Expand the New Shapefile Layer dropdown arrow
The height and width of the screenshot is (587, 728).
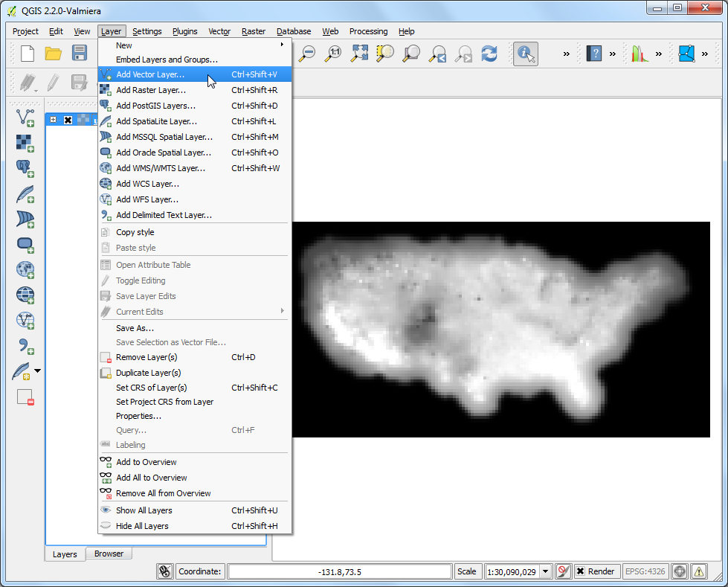[x=38, y=371]
